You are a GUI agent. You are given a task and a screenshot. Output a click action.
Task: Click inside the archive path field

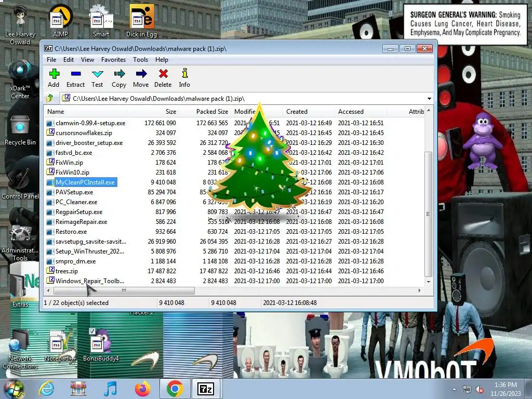243,99
